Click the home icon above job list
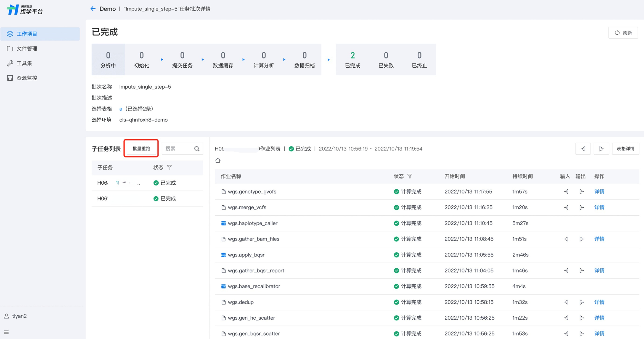644x339 pixels. click(x=218, y=160)
